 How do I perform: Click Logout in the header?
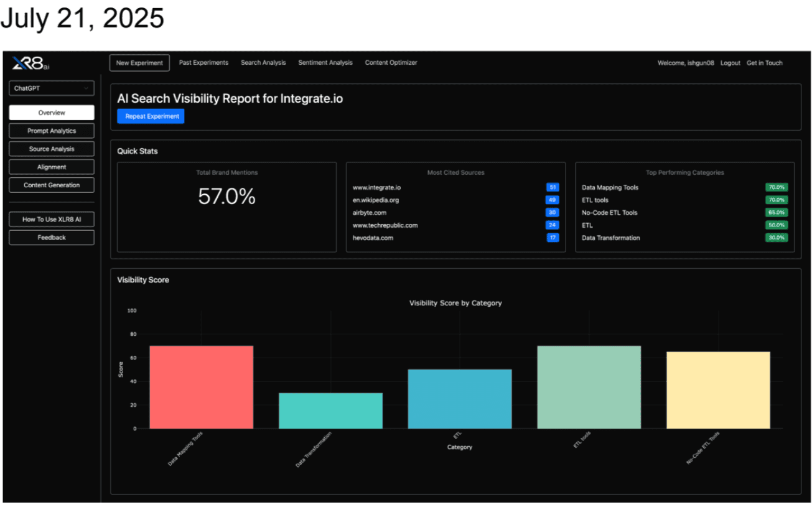coord(730,63)
